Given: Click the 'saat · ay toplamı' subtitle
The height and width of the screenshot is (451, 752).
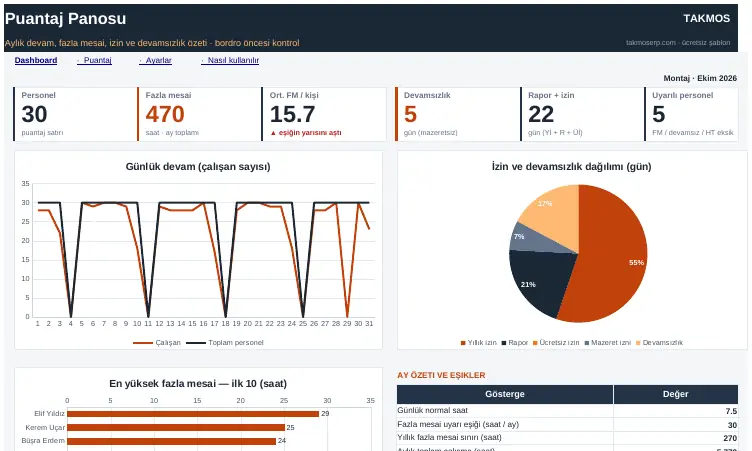Looking at the screenshot, I should coord(172,133).
